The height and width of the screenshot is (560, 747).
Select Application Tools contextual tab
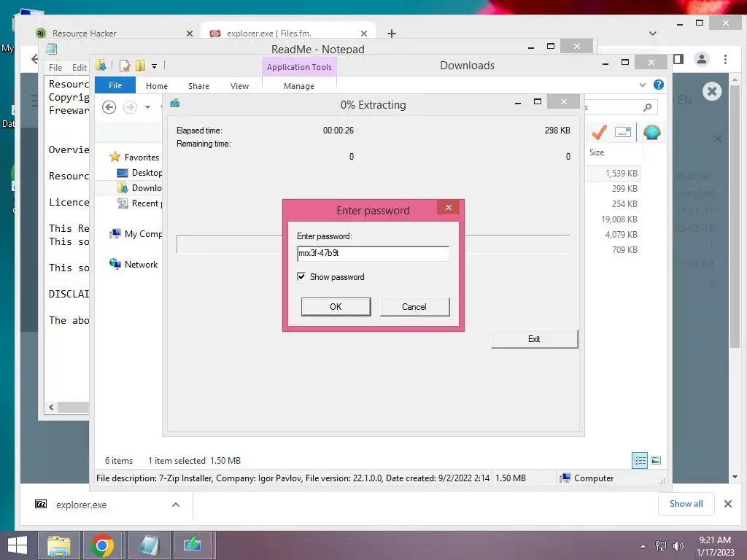click(299, 67)
